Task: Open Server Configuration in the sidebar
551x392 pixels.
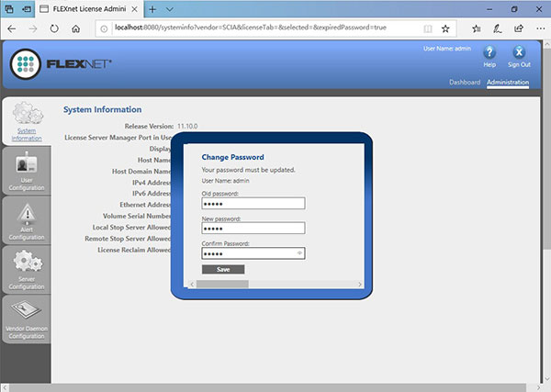Action: coord(27,270)
